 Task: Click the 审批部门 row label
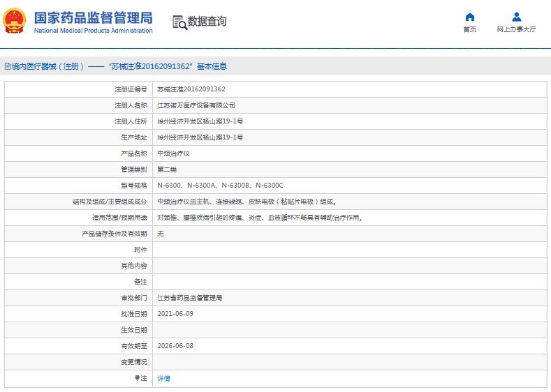coord(134,298)
